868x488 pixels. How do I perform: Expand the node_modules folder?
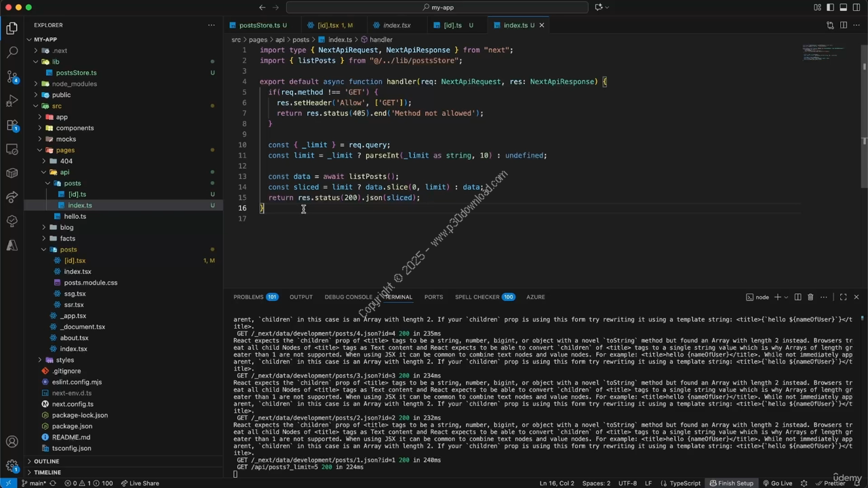pyautogui.click(x=74, y=84)
